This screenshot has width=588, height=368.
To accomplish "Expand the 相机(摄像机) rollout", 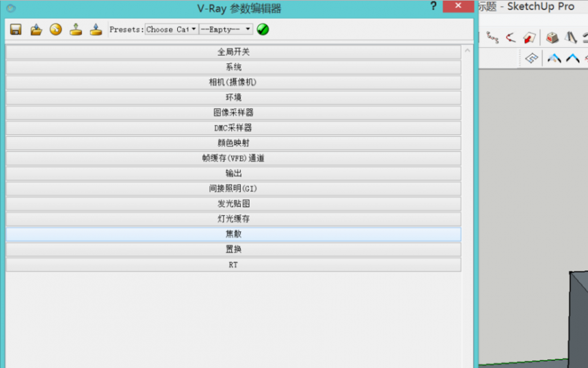I will 233,82.
